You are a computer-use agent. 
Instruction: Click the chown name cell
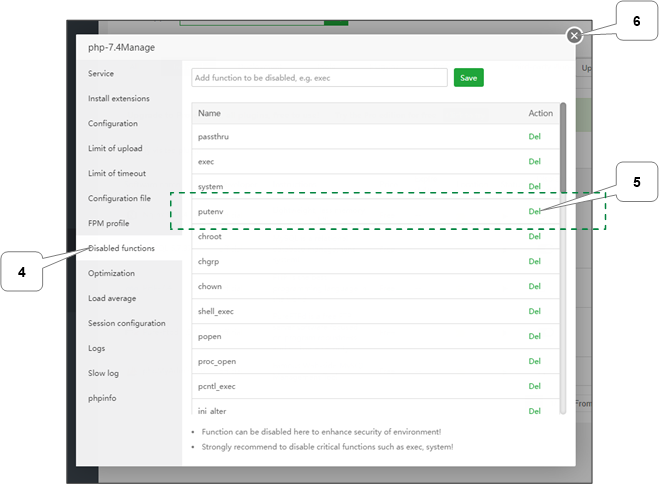(210, 286)
